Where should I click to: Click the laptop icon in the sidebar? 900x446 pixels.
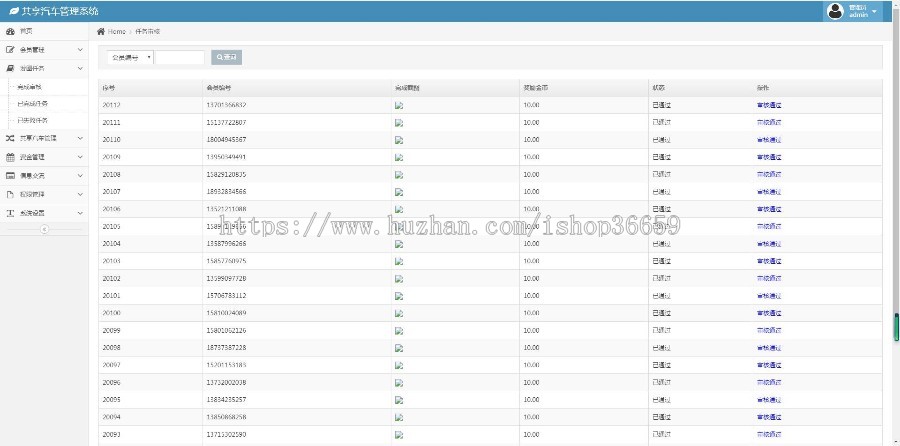(10, 68)
